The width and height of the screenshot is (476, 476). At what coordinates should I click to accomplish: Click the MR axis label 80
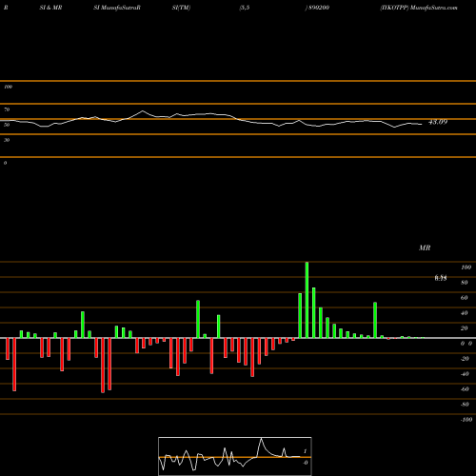coord(465,283)
